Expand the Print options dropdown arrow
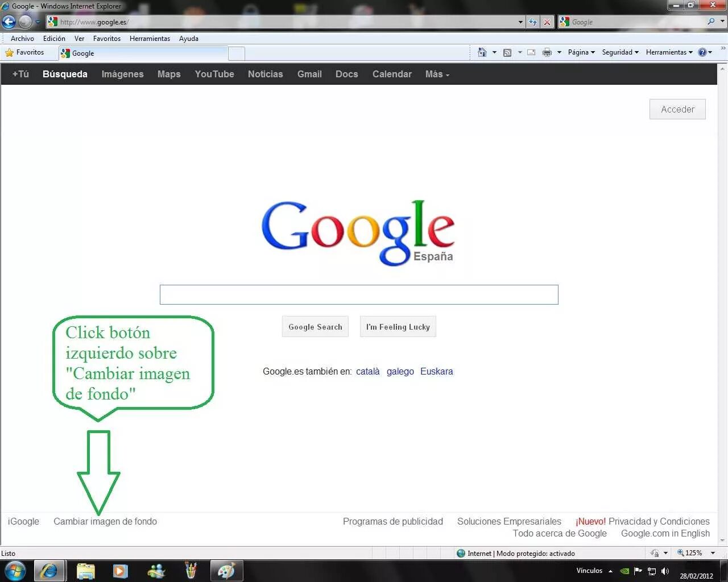This screenshot has height=582, width=728. tap(559, 52)
